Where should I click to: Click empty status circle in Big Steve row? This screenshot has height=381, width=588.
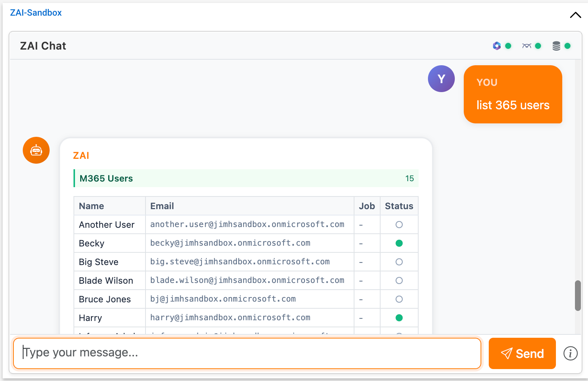pyautogui.click(x=399, y=262)
